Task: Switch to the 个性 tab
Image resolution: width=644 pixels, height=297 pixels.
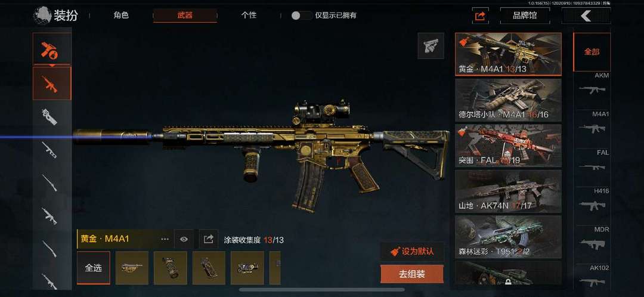Action: [249, 16]
